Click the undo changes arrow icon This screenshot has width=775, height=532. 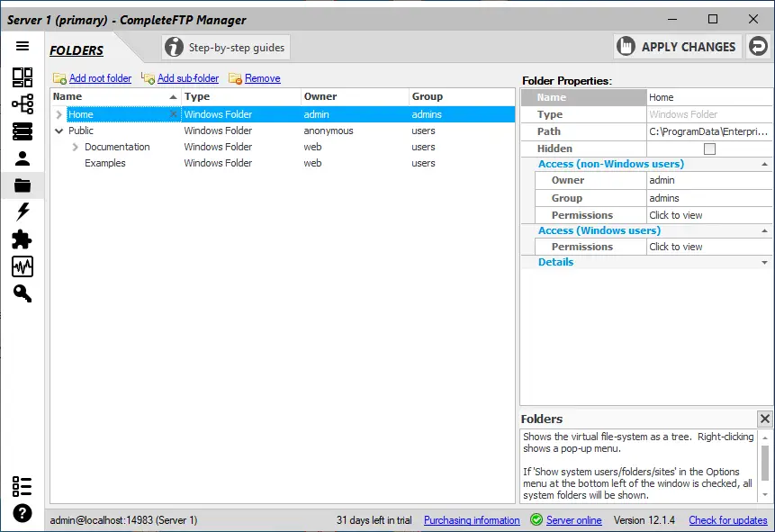point(758,47)
